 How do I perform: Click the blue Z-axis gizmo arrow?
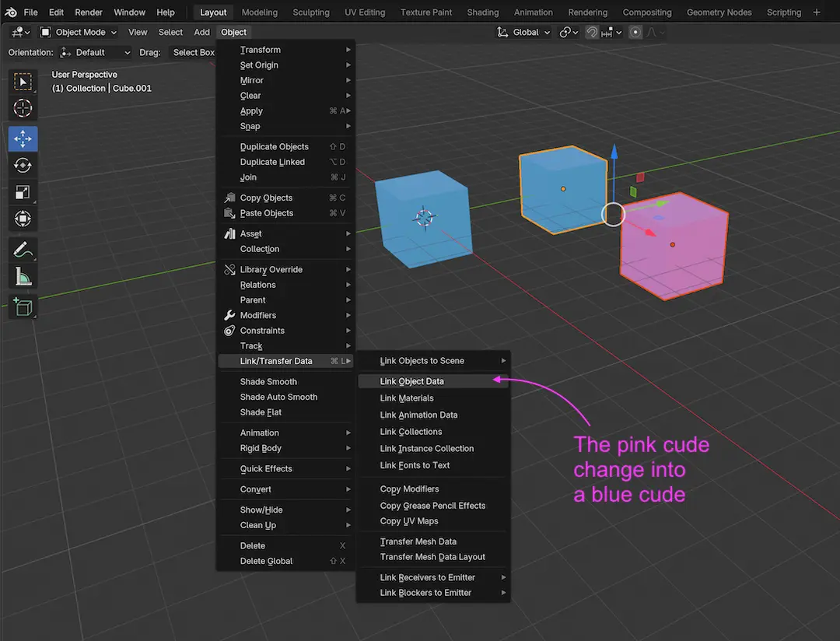[614, 152]
